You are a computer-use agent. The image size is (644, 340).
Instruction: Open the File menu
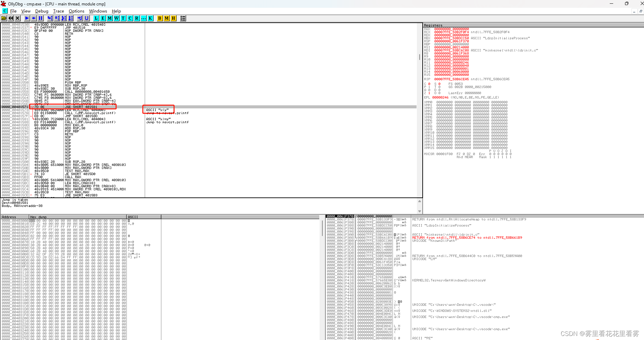point(13,11)
